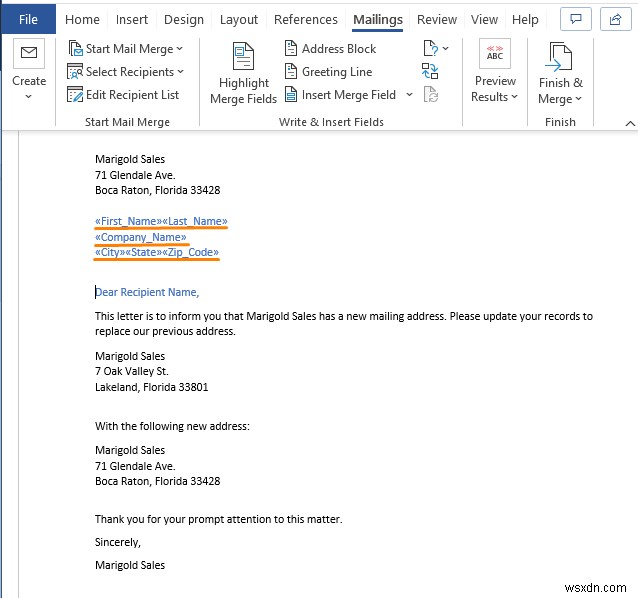Click 'Thank you for your prompt attention' sentence
This screenshot has width=638, height=598.
click(218, 519)
